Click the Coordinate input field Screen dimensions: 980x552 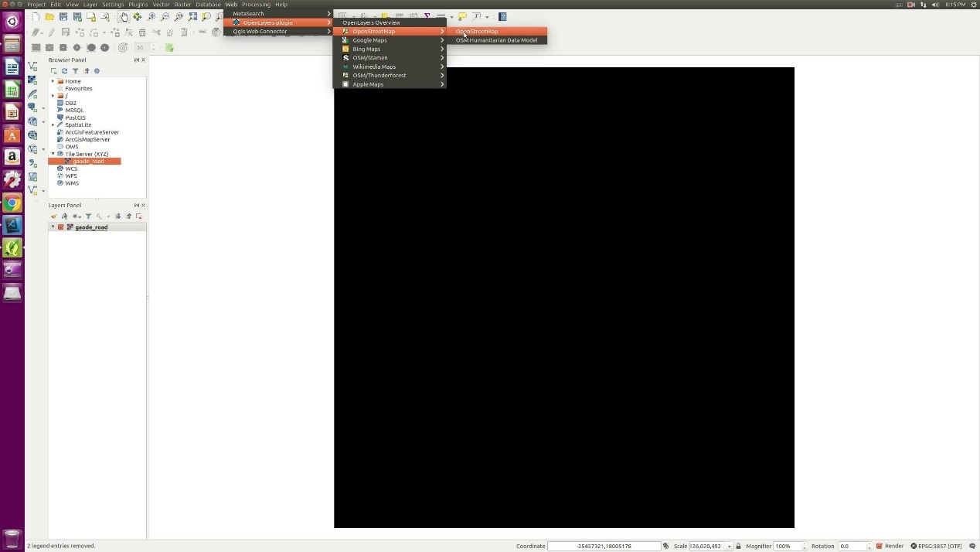(603, 546)
